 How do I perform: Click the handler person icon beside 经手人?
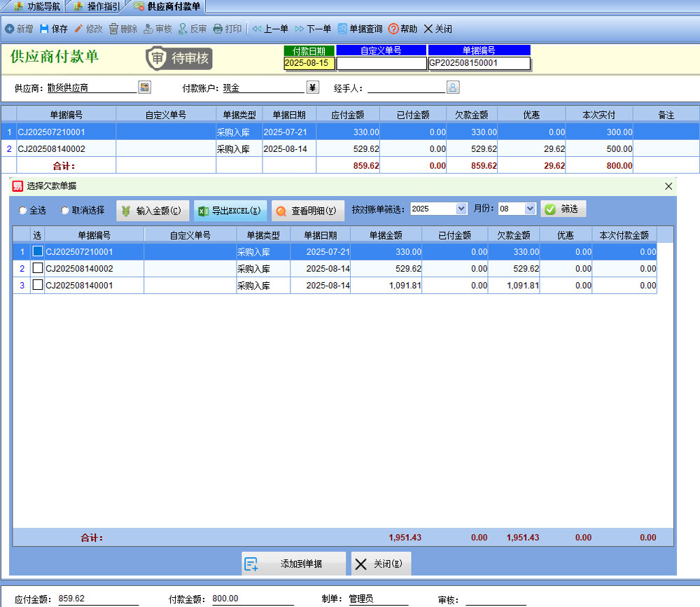453,88
